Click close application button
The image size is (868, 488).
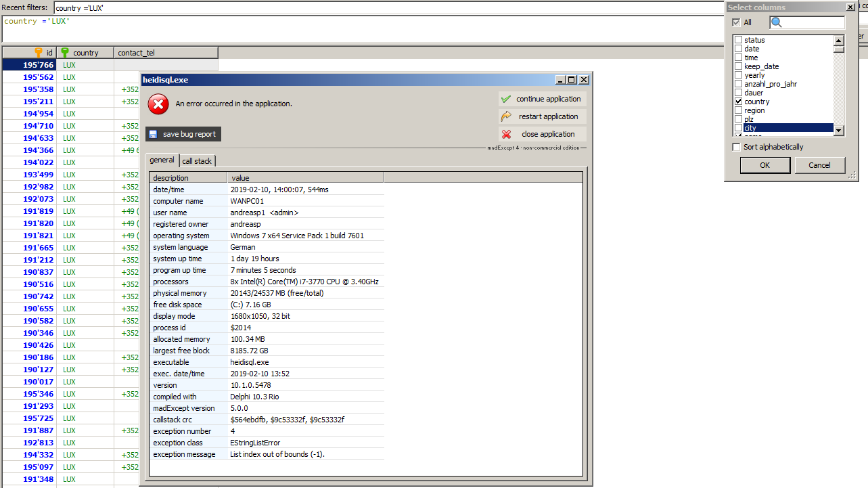click(543, 134)
